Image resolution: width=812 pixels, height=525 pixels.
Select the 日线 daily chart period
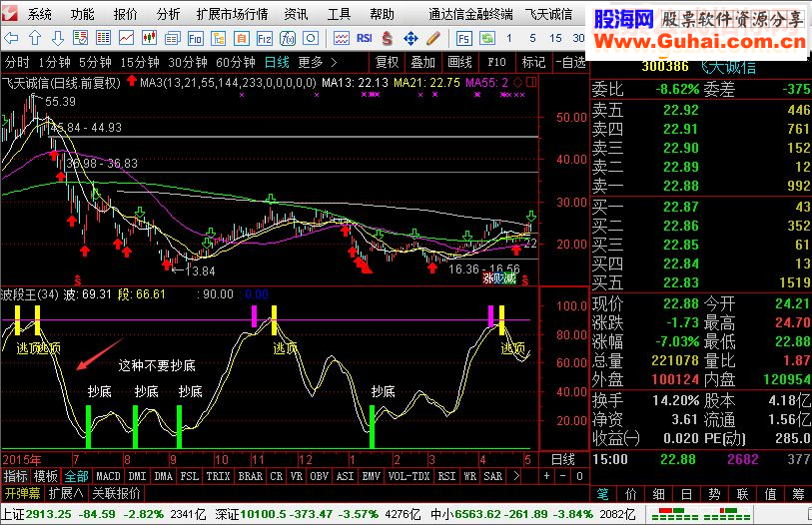pyautogui.click(x=277, y=63)
